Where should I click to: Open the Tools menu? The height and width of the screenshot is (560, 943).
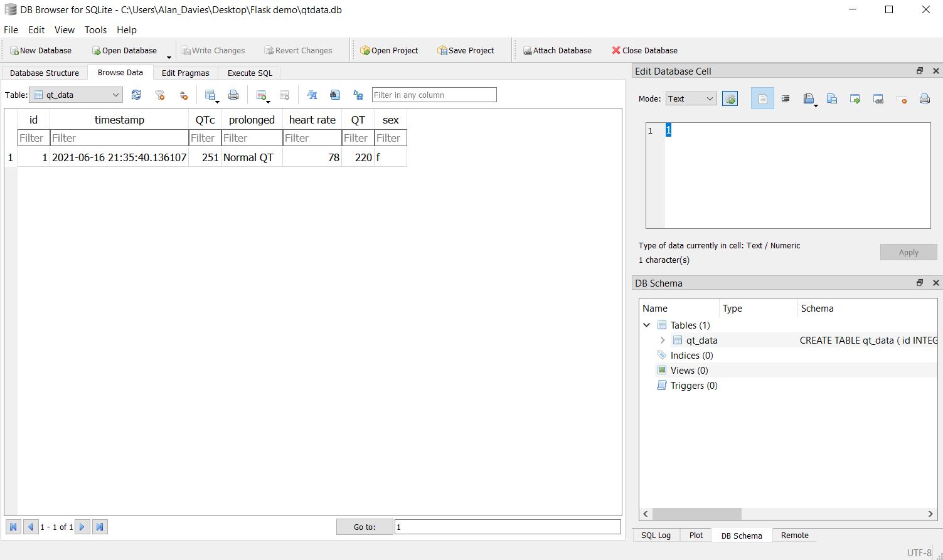(x=95, y=30)
